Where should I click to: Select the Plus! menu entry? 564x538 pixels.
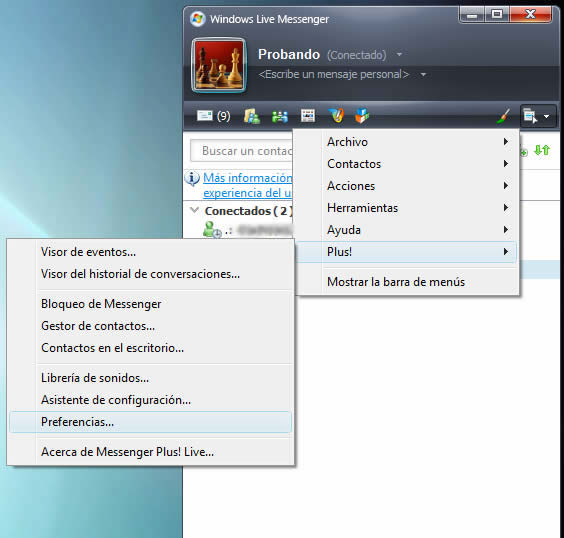(x=407, y=252)
